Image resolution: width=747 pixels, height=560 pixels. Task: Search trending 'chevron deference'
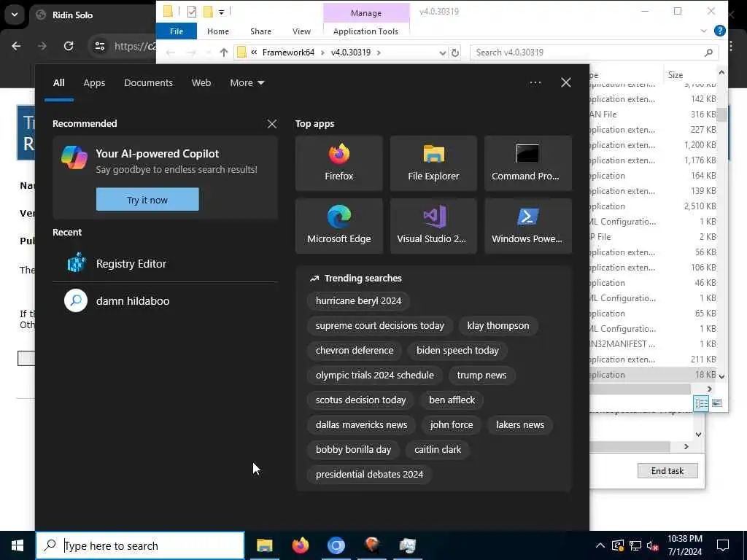click(x=355, y=351)
